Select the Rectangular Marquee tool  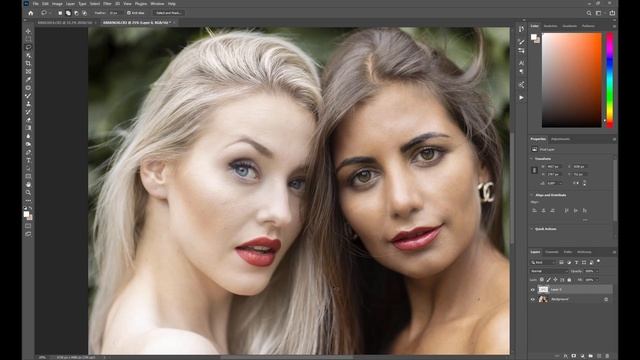pyautogui.click(x=28, y=39)
